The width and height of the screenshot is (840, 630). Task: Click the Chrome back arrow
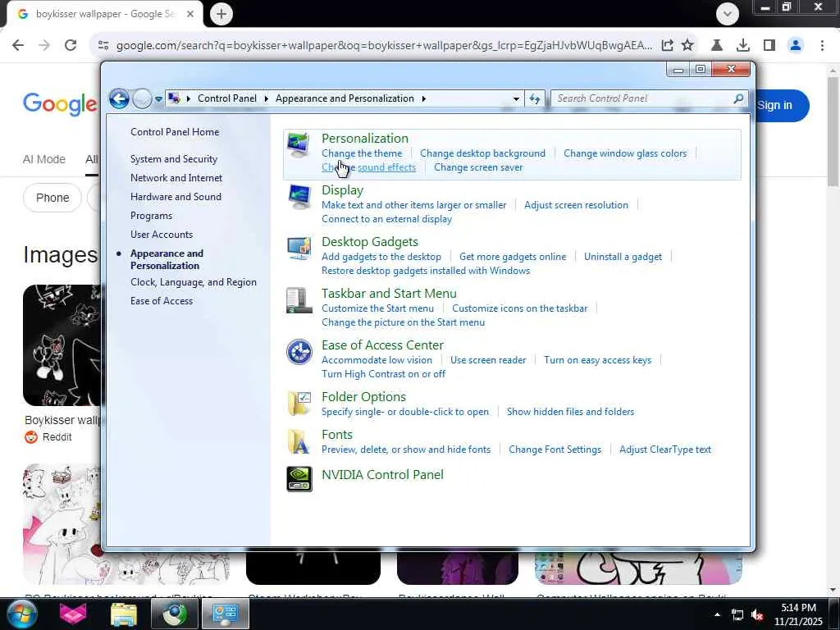pos(18,45)
